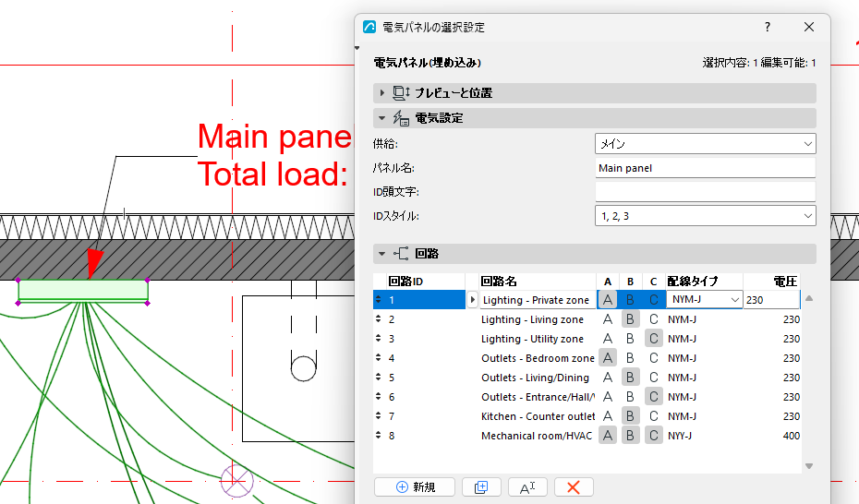Click the 新規 button to add circuit
The width and height of the screenshot is (859, 504).
(415, 487)
